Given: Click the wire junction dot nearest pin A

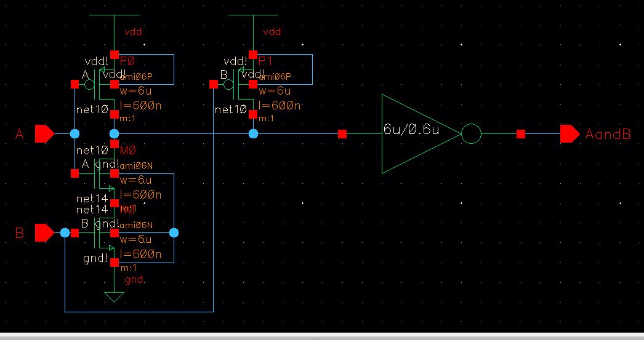Looking at the screenshot, I should pos(75,133).
